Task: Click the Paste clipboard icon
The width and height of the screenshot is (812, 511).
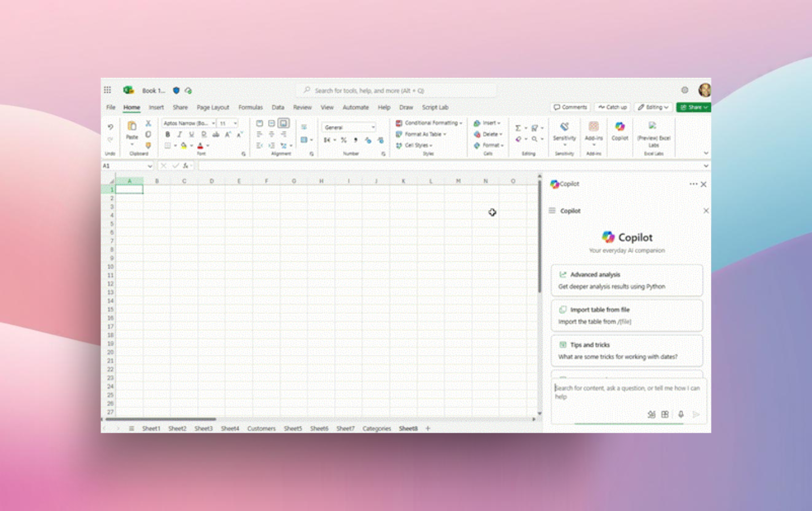Action: pos(132,126)
